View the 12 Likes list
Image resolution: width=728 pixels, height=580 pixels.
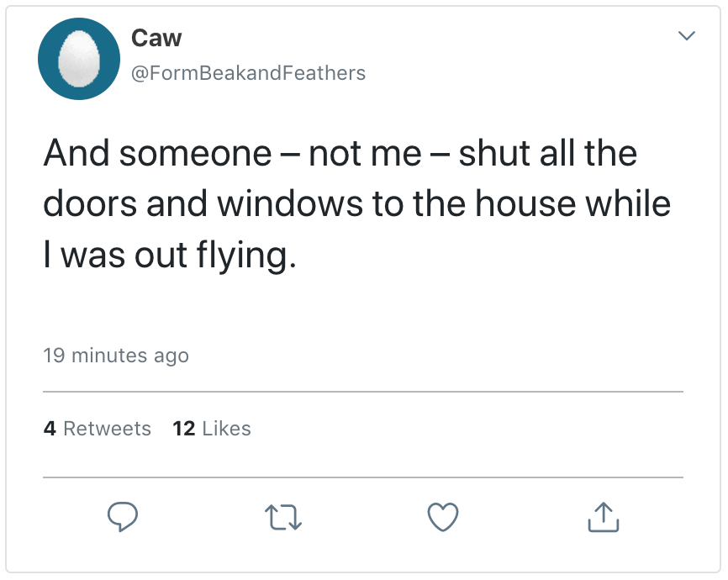tap(212, 429)
